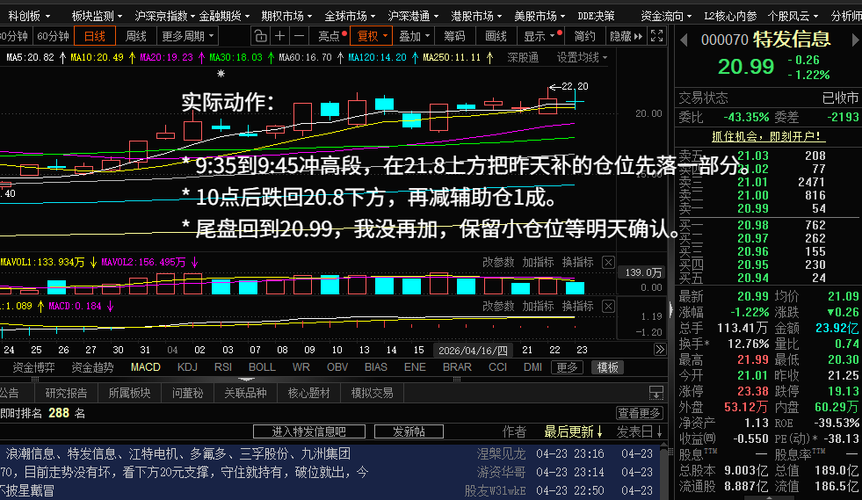Click the 深股通 label
Viewport: 862px width, 500px height.
click(523, 57)
